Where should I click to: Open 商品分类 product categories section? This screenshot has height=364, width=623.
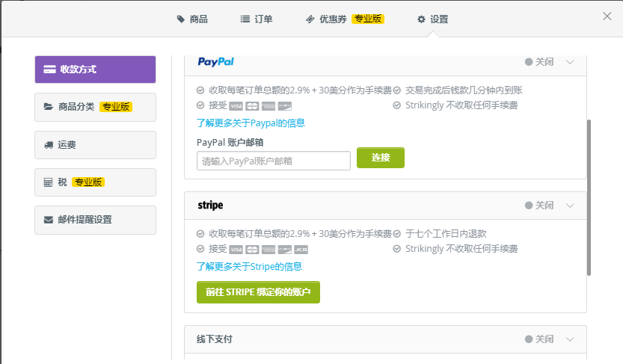[x=96, y=107]
